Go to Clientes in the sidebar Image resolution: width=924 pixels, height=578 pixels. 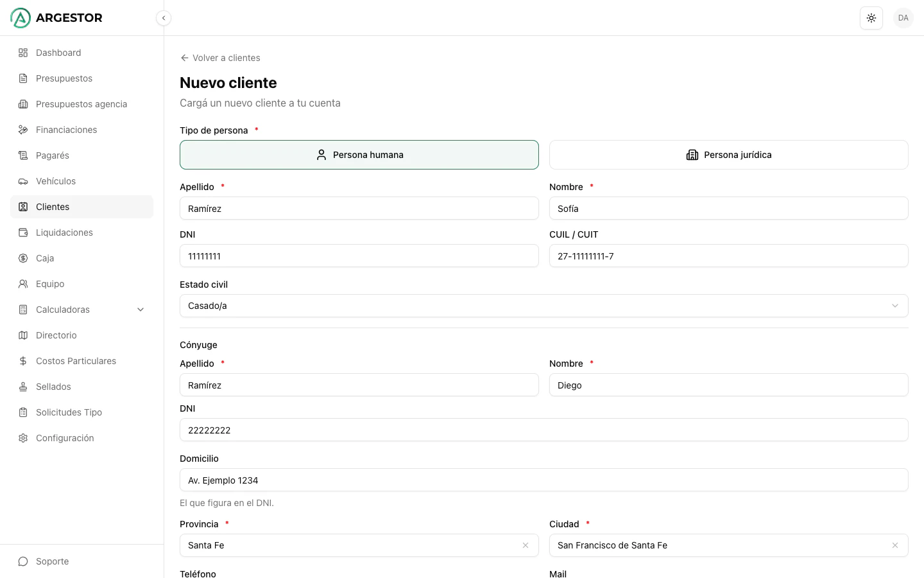[81, 207]
